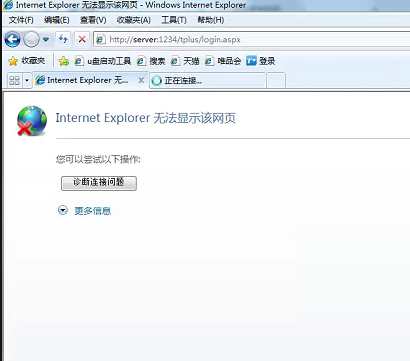The height and width of the screenshot is (361, 410).
Task: Click the add to favorites bar star icon
Action: [64, 61]
